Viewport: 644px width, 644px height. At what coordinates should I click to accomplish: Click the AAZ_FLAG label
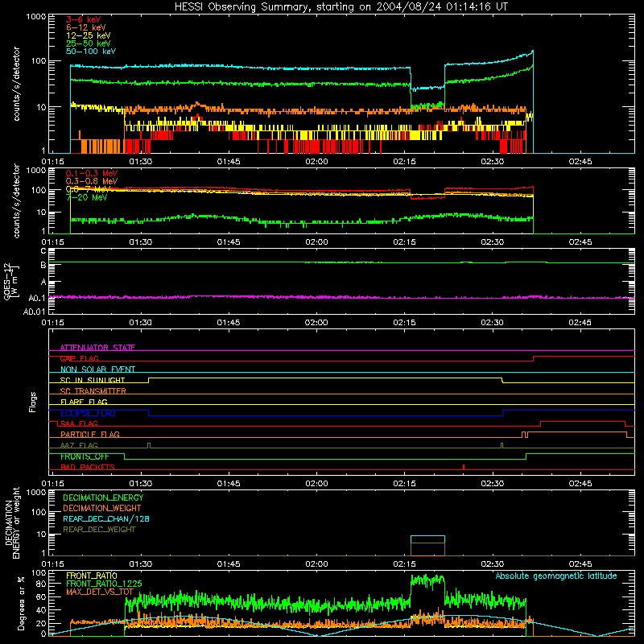pos(79,445)
